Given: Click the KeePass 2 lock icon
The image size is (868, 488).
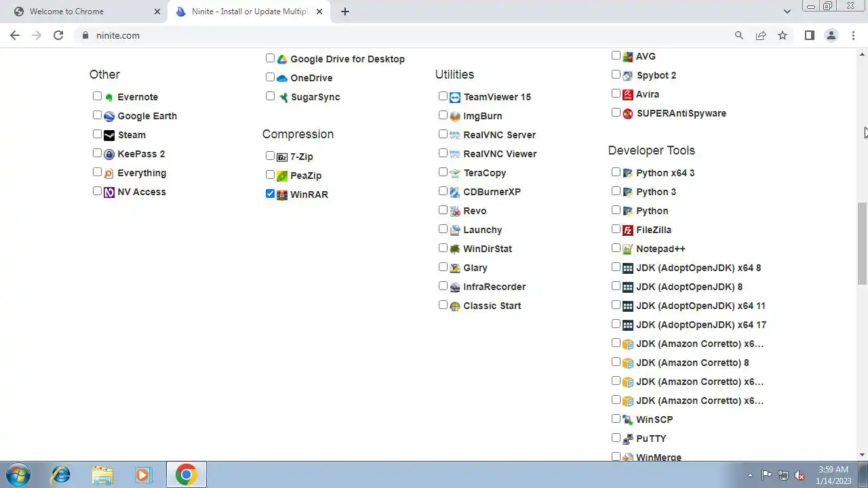Looking at the screenshot, I should coord(109,154).
